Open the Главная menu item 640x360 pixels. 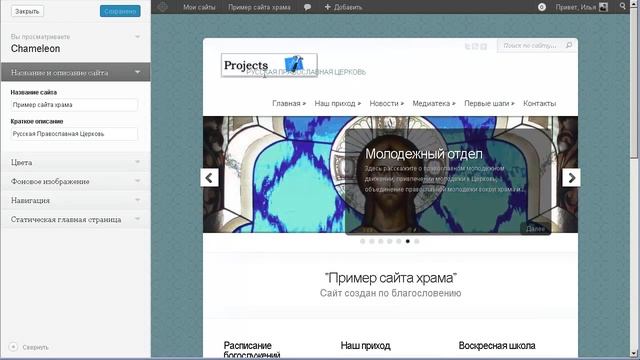289,104
